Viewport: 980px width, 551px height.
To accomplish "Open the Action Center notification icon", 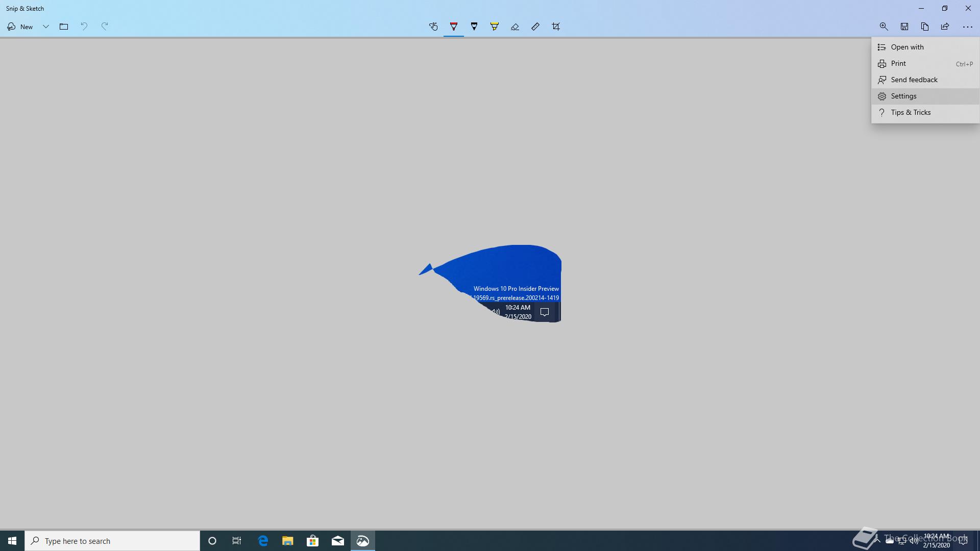I will point(963,541).
